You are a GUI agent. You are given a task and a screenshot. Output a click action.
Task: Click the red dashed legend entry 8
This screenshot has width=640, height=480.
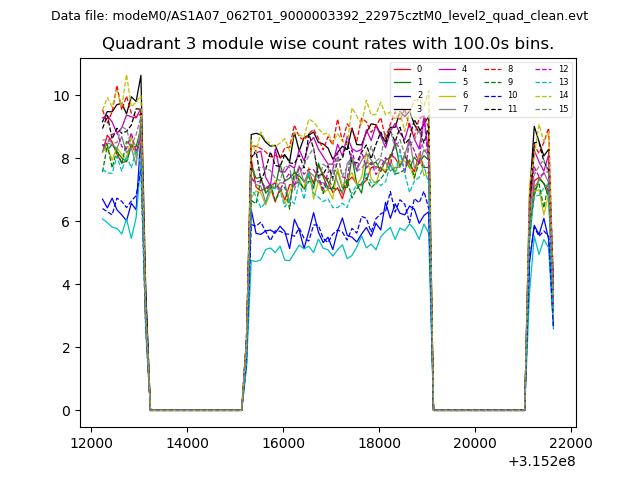coord(494,69)
